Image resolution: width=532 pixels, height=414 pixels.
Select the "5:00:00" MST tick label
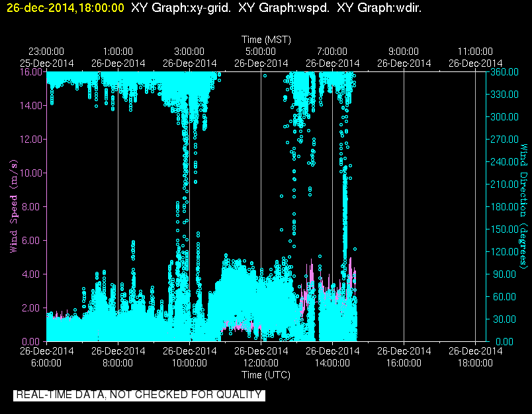tap(261, 52)
